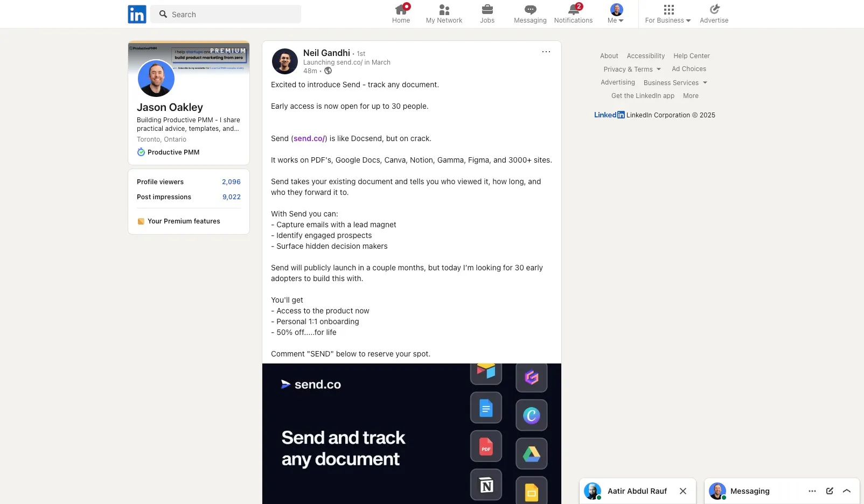This screenshot has height=504, width=864.
Task: Open the Jobs icon
Action: [x=487, y=13]
